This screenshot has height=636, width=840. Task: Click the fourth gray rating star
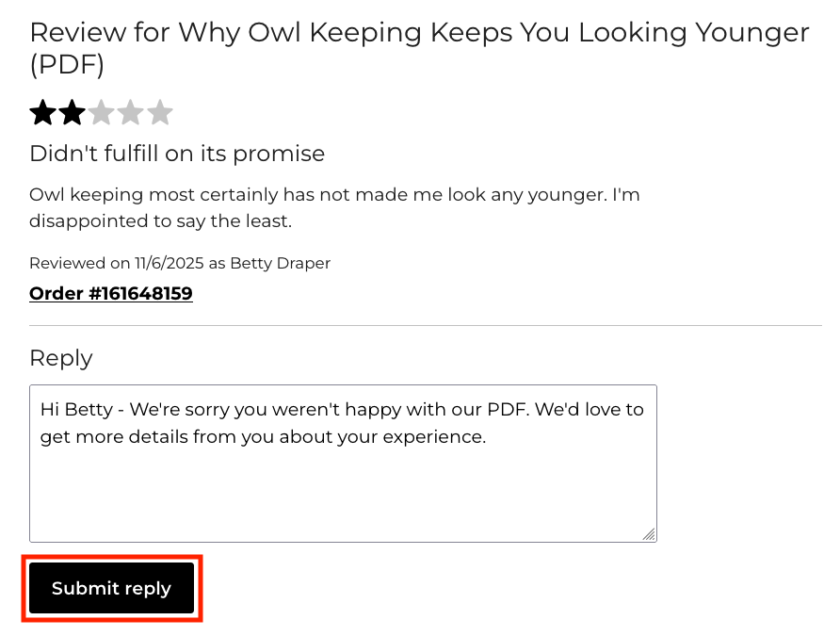point(131,113)
